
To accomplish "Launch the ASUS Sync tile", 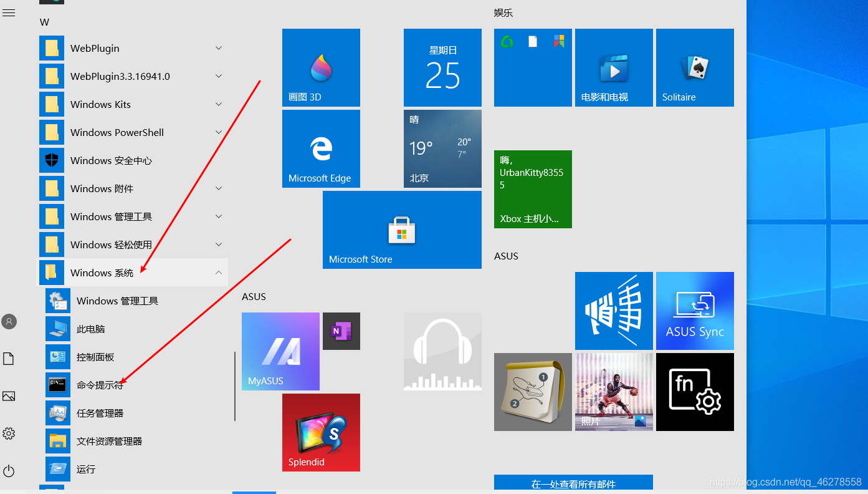I will point(695,311).
